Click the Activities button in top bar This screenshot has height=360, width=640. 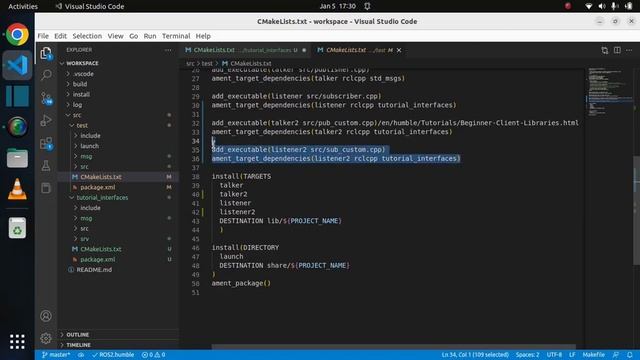pos(23,6)
